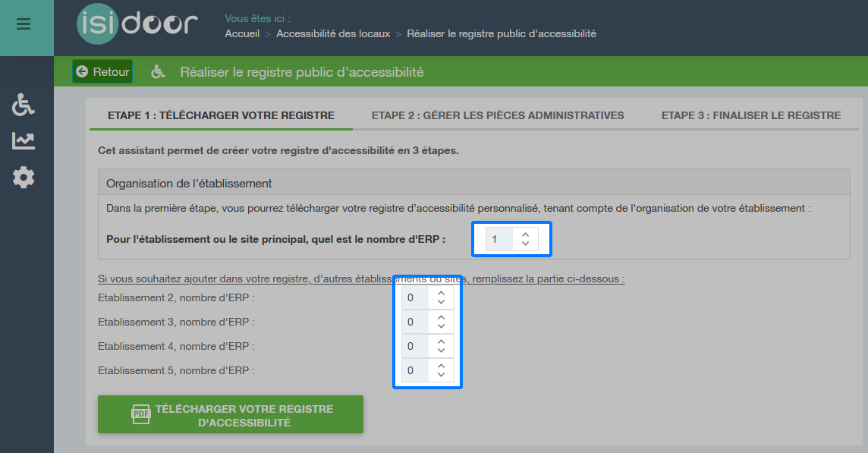Decrease Etablissement 5 ERP count
Image resolution: width=868 pixels, height=453 pixels.
(x=441, y=376)
